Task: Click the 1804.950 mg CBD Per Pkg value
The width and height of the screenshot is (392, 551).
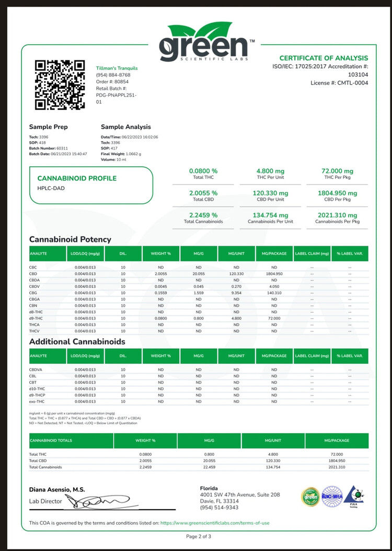Action: click(337, 193)
